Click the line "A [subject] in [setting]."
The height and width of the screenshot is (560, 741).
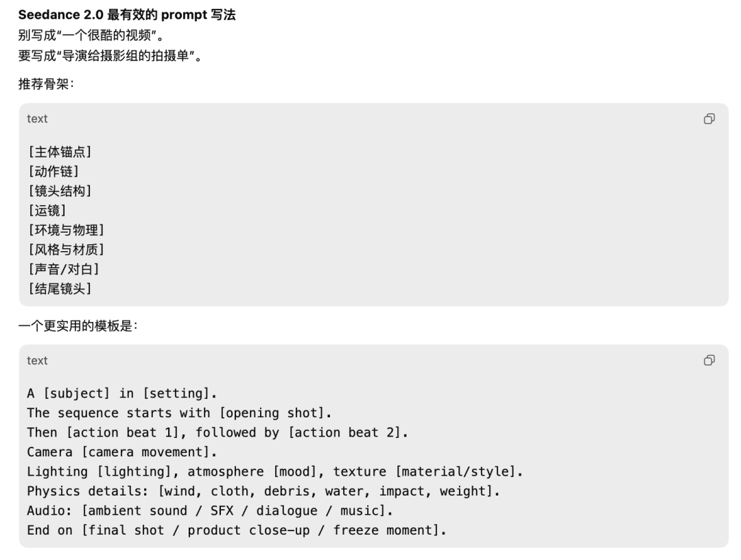120,393
